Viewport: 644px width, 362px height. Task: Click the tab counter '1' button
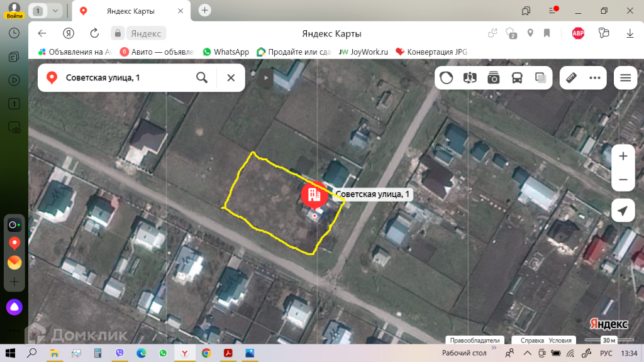point(37,11)
